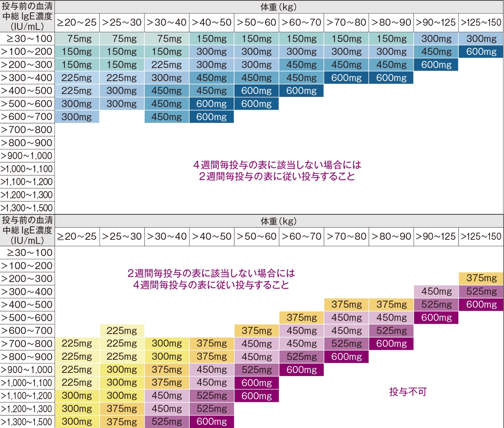Screen dimensions: 504x428
Task: Click 600mg in lower table row >900~1,000
Action: [301, 370]
